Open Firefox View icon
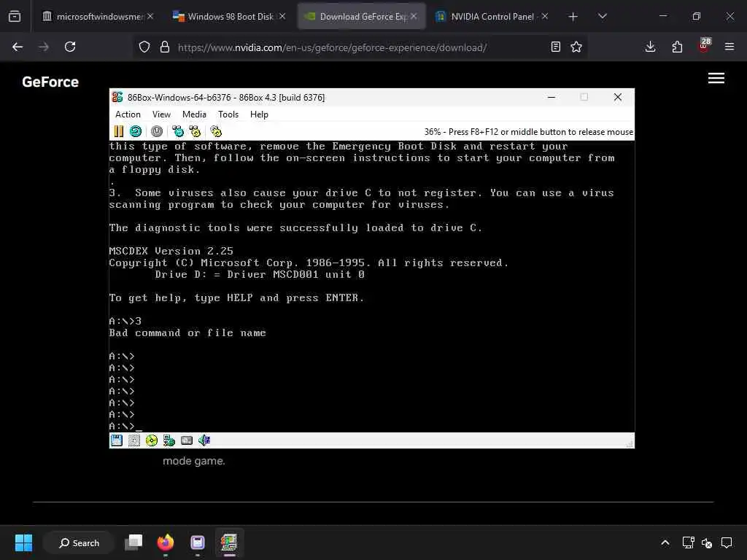 [x=15, y=17]
